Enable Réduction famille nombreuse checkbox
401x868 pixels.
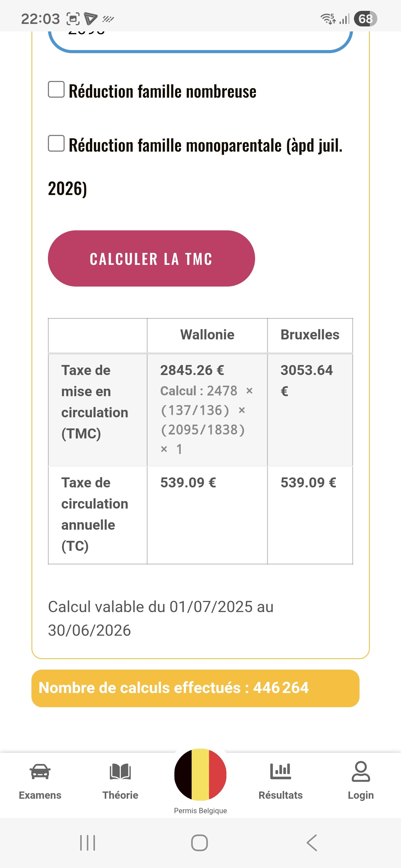[x=56, y=90]
